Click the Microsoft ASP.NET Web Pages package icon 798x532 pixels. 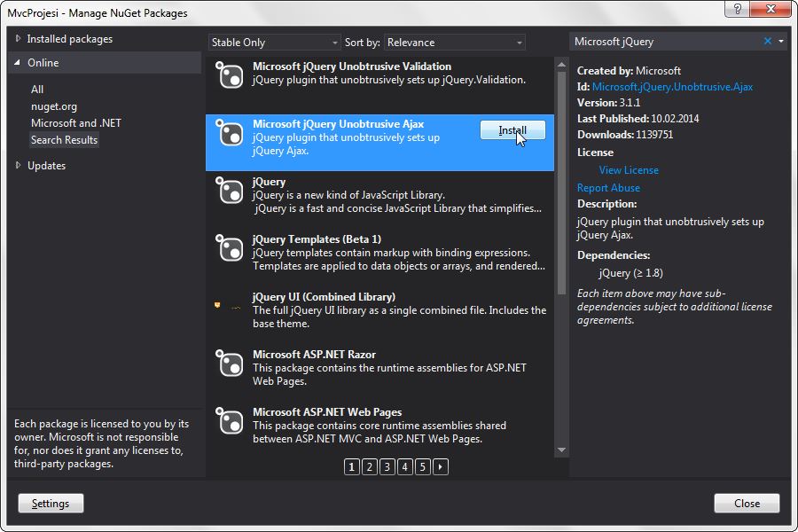coord(230,422)
